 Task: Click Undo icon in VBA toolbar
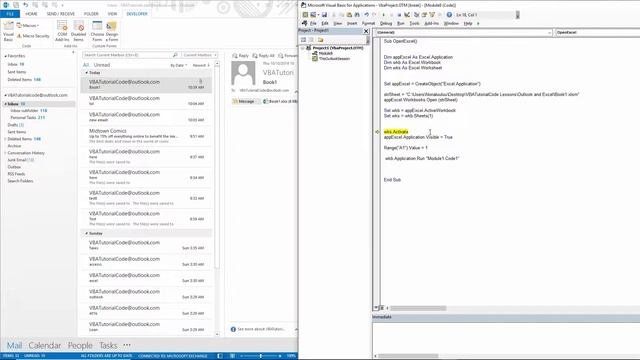pos(367,15)
